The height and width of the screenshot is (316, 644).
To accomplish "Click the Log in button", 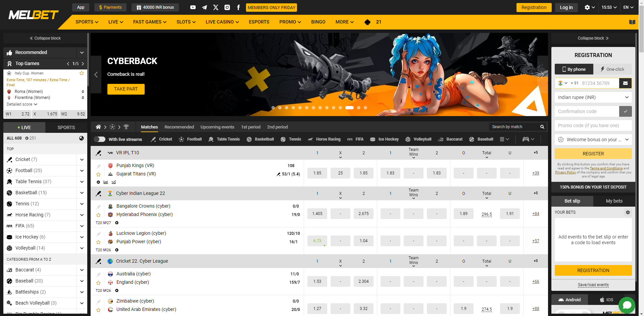I will [x=566, y=7].
